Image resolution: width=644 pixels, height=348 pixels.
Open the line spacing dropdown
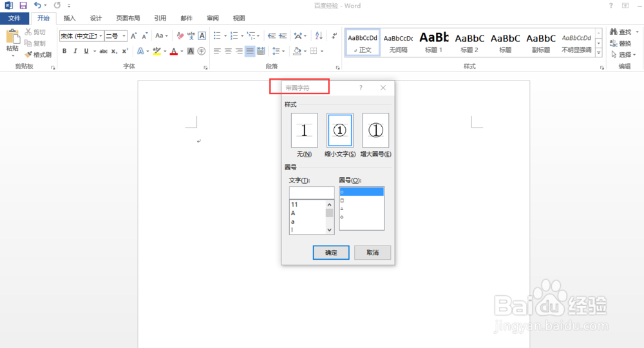[x=278, y=51]
